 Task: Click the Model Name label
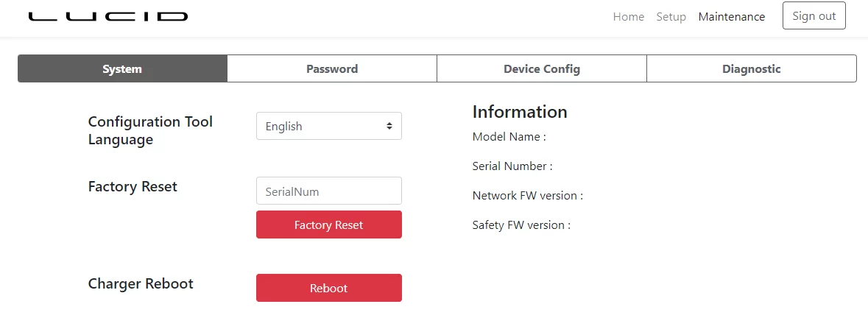pyautogui.click(x=509, y=137)
